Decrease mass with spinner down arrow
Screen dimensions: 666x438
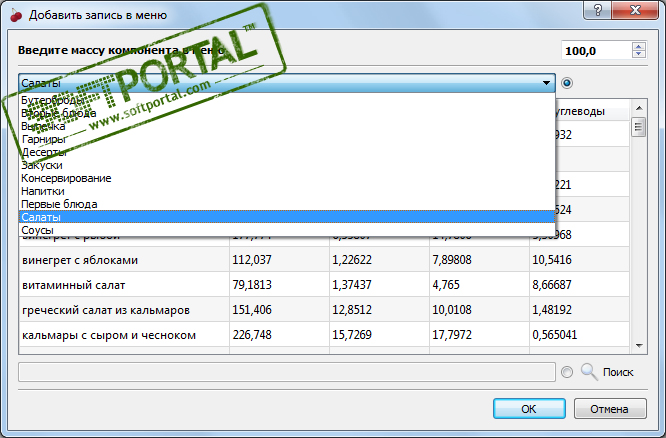637,55
